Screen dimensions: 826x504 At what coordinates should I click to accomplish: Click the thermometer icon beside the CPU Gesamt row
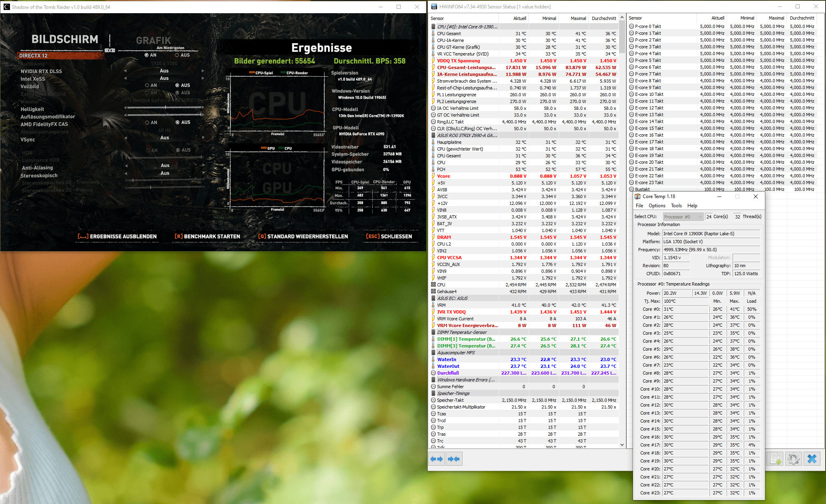coord(433,34)
